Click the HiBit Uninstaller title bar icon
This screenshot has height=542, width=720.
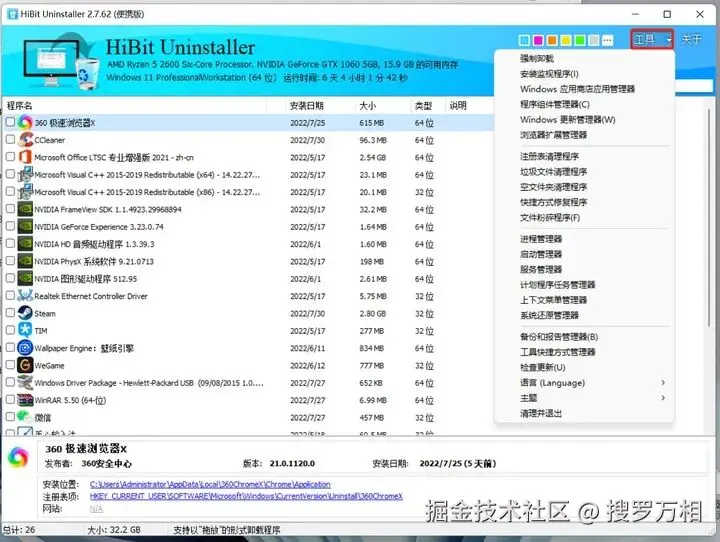click(12, 14)
